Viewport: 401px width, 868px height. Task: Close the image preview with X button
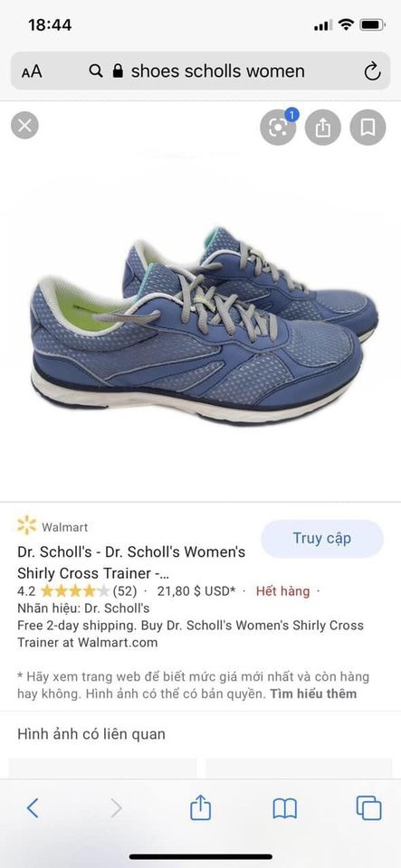coord(25,126)
